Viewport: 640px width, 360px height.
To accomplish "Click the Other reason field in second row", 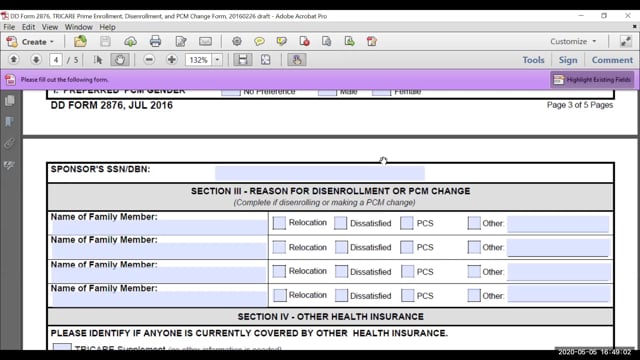I will coord(558,247).
